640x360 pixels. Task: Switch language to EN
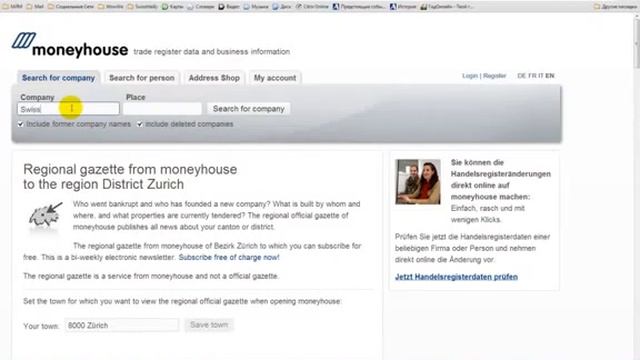coord(550,76)
